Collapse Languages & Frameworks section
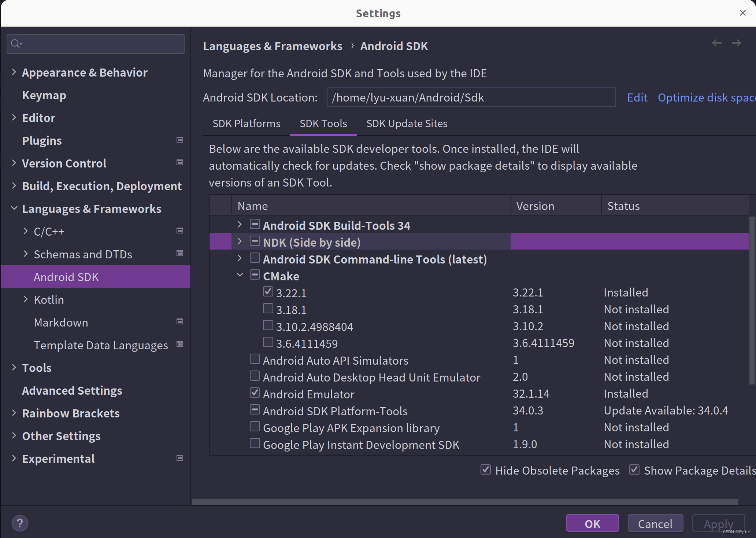 (14, 208)
